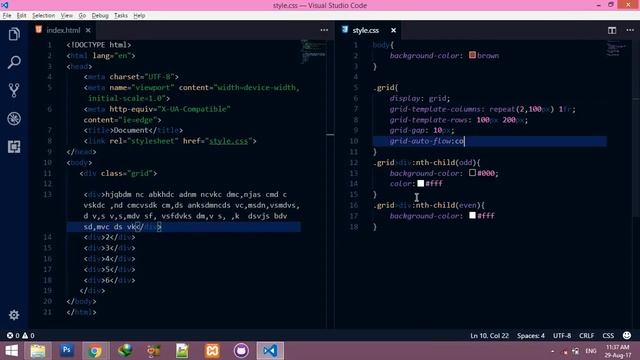Click Ln 10, Col 22 in status bar
This screenshot has width=640, height=360.
tap(489, 336)
